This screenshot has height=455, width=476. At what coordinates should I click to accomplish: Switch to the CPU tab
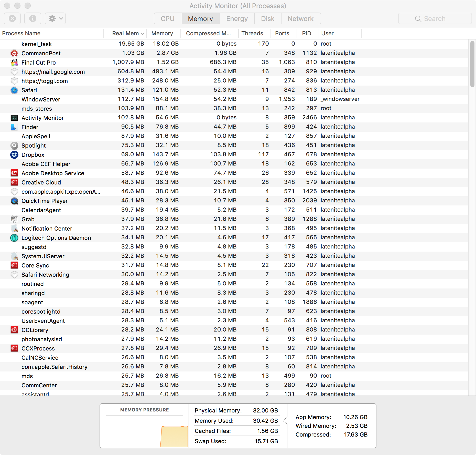(x=167, y=18)
